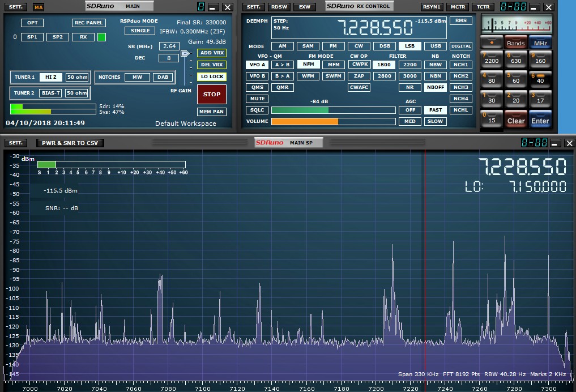Open the SR (MHz) value box
Image resolution: width=576 pixels, height=392 pixels.
click(169, 46)
